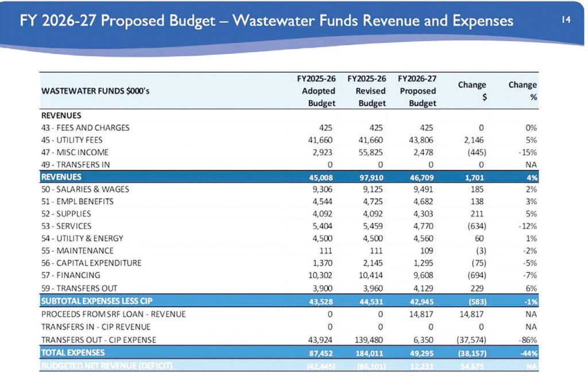
Task: Click SRF loan proposed value 14,817
Action: click(421, 314)
